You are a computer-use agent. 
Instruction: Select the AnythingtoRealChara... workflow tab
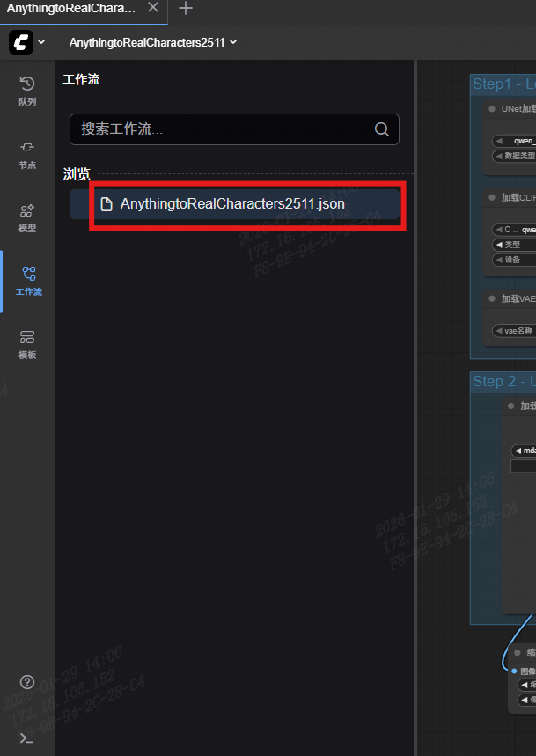coord(70,8)
